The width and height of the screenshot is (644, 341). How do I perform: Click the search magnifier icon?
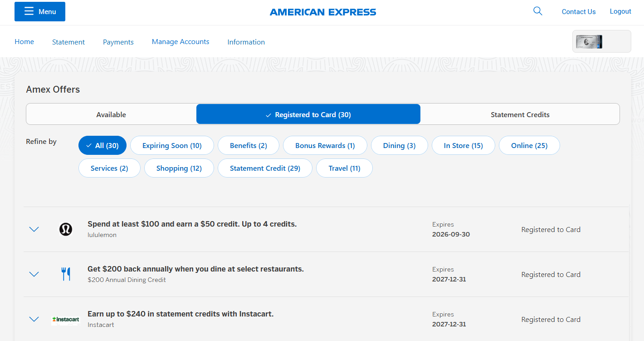pos(537,10)
